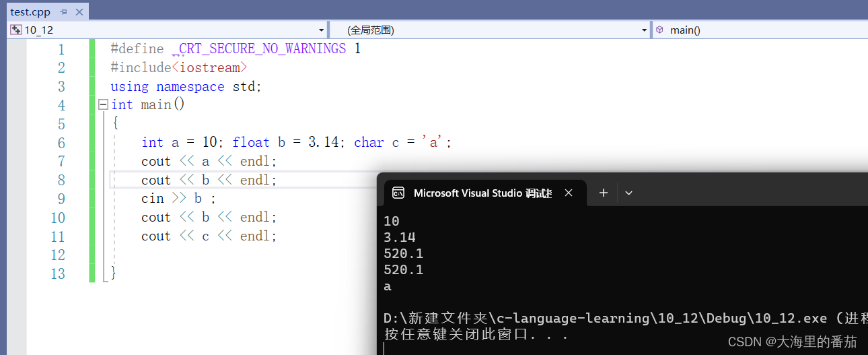Screen dimensions: 868x355
Task: Click console output line '3.14'
Action: [400, 237]
